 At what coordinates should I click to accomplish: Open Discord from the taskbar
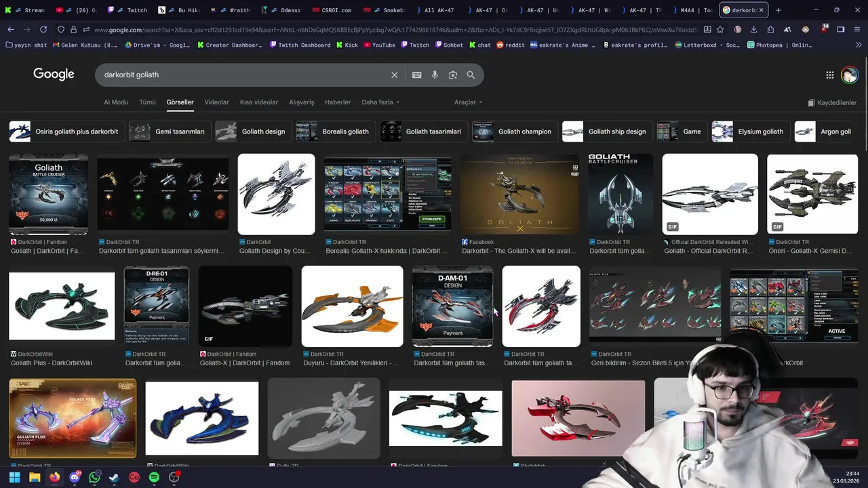point(75,477)
